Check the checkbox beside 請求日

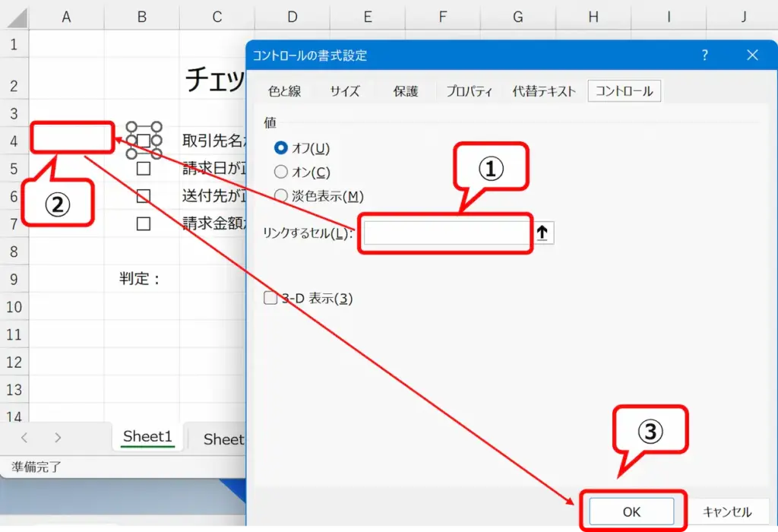pyautogui.click(x=142, y=168)
